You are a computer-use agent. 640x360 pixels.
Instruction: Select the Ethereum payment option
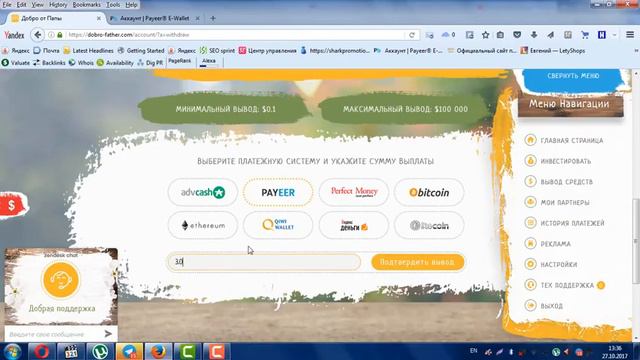(x=202, y=225)
